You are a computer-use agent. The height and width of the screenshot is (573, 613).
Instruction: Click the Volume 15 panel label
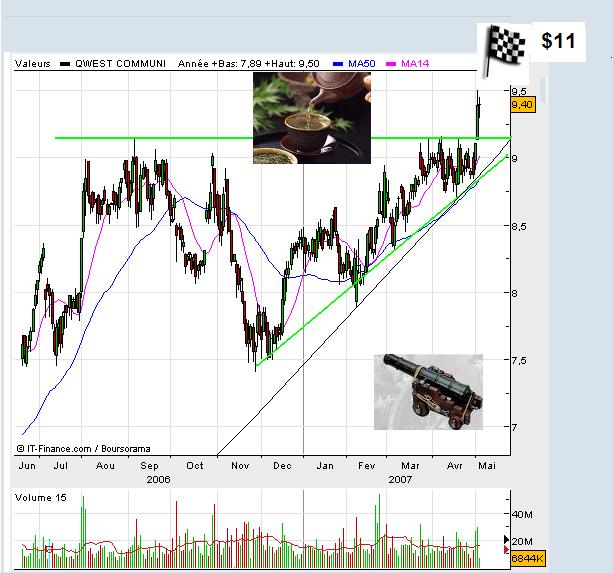pyautogui.click(x=41, y=498)
